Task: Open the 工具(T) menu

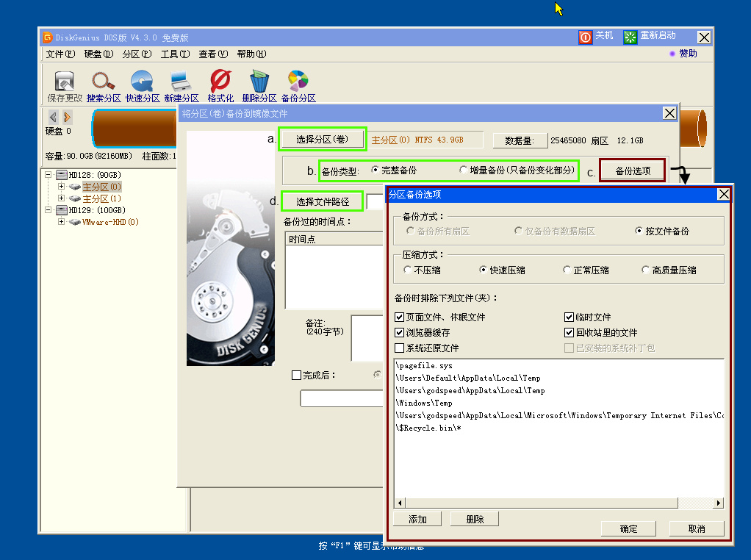Action: [176, 54]
